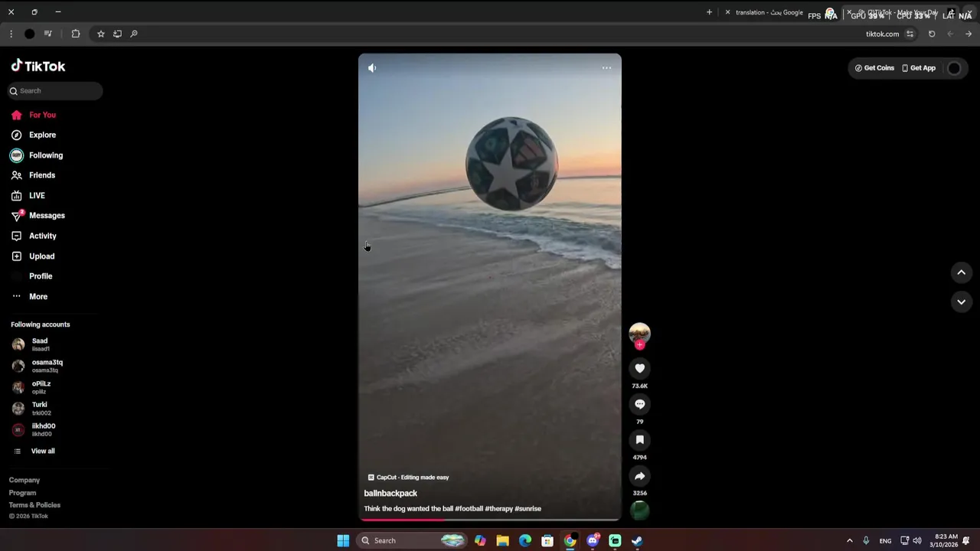Image resolution: width=980 pixels, height=551 pixels.
Task: Like the video with the heart icon
Action: click(640, 369)
